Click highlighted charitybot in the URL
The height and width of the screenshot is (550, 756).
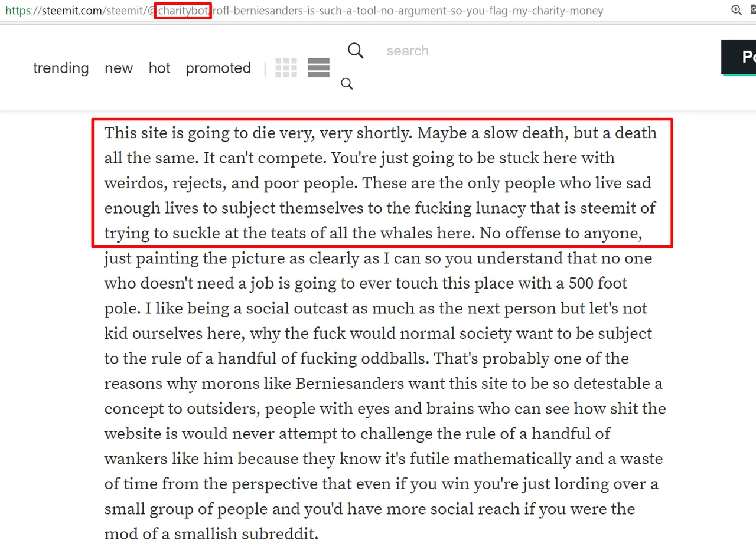click(x=183, y=11)
